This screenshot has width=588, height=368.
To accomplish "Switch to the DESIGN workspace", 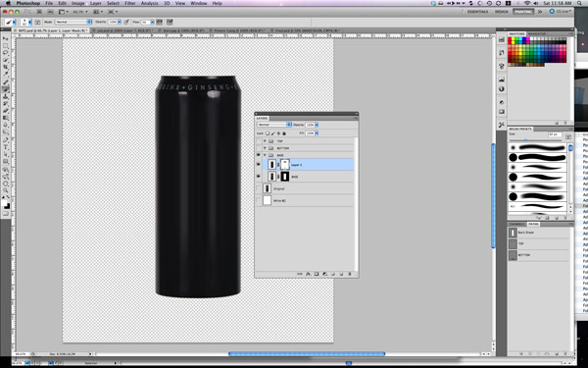I will pyautogui.click(x=502, y=12).
